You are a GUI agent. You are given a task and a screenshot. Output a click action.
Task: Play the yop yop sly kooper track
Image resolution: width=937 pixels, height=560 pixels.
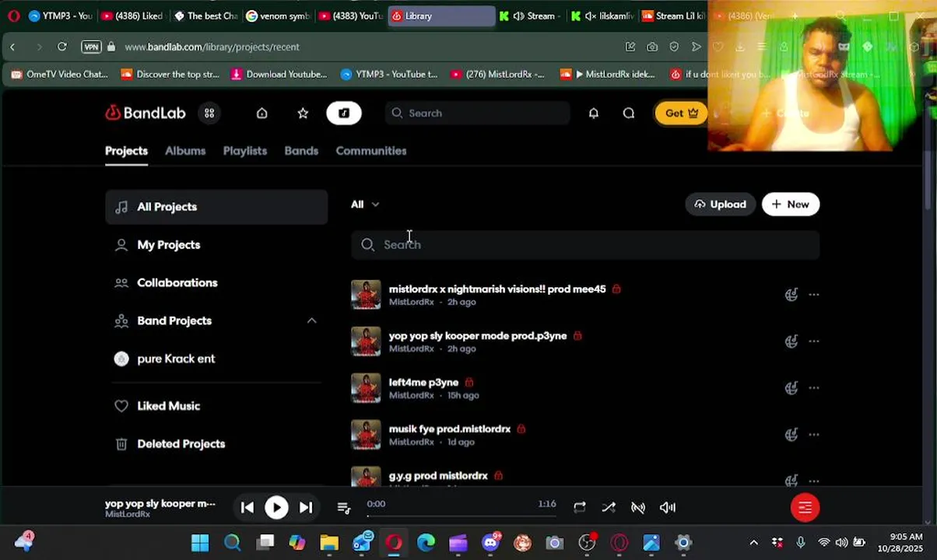pos(276,508)
